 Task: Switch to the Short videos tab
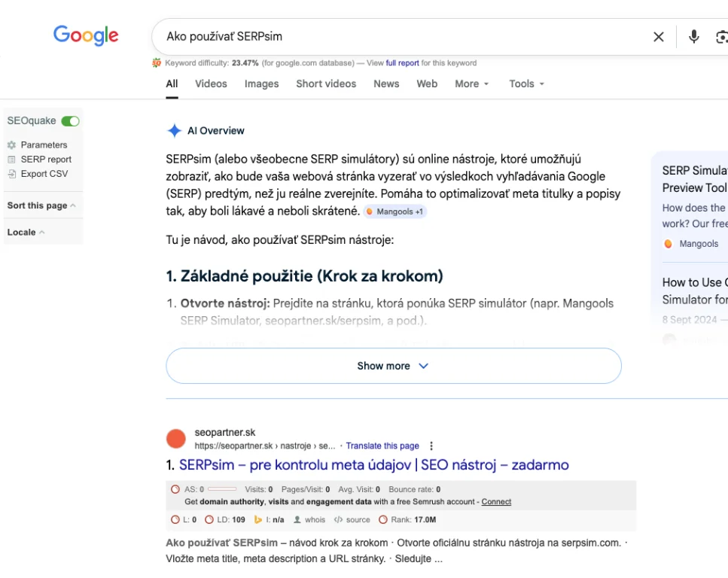point(326,84)
